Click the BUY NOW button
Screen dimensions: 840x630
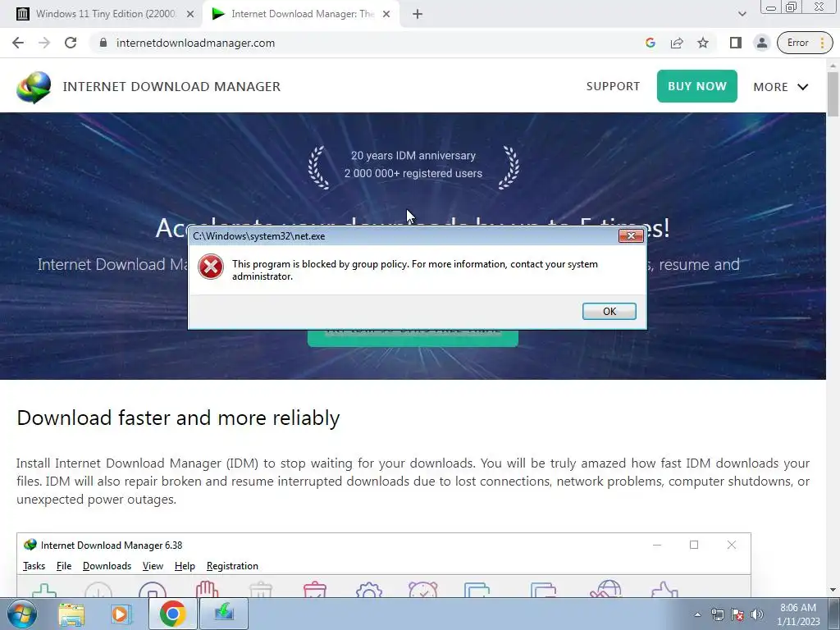(x=697, y=86)
